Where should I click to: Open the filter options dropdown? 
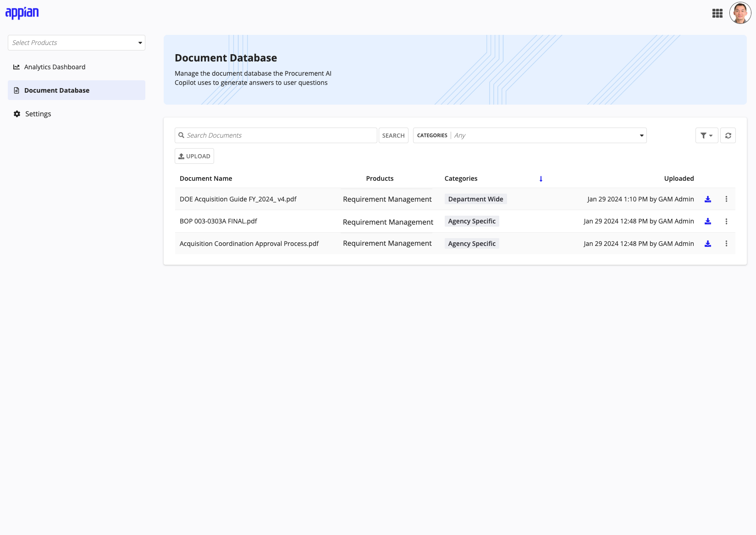point(706,135)
